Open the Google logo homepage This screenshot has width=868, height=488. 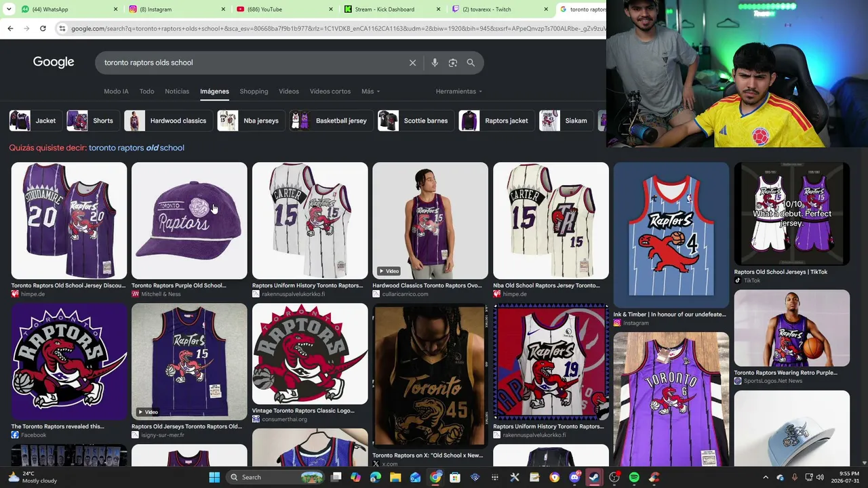coord(54,62)
